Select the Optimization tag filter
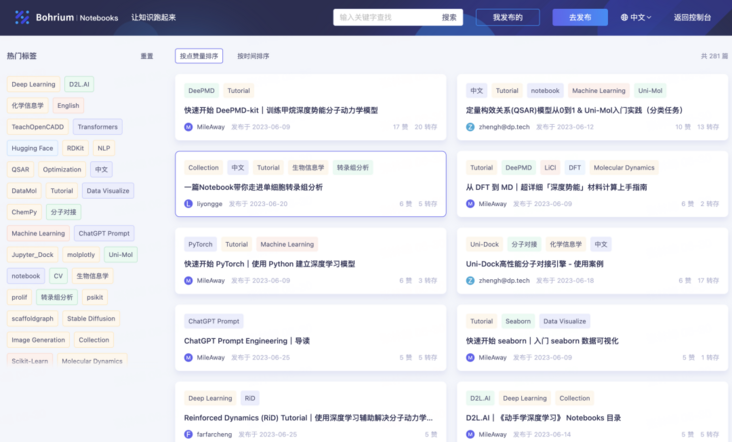 point(62,169)
